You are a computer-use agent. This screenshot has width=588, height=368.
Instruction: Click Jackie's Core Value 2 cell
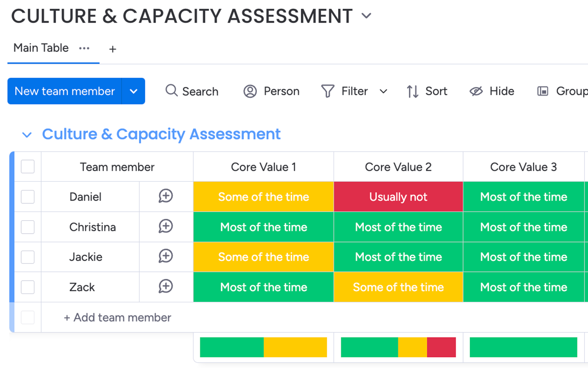pos(398,257)
